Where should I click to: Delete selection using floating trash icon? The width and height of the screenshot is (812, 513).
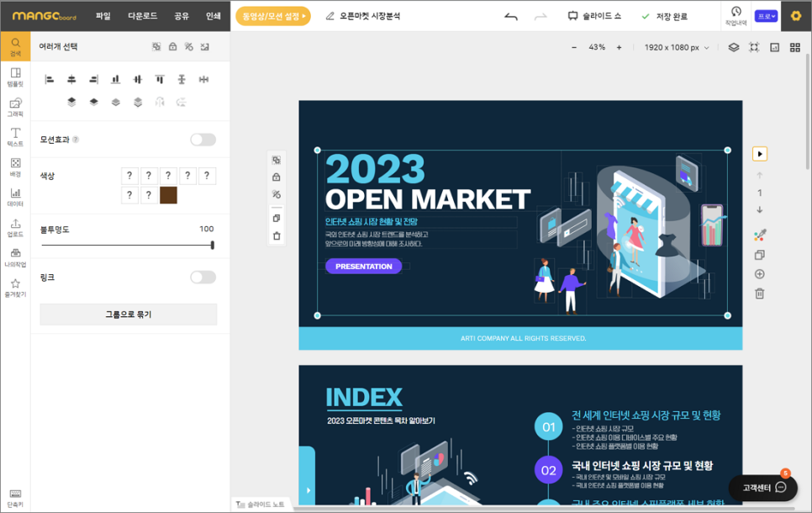pos(277,235)
